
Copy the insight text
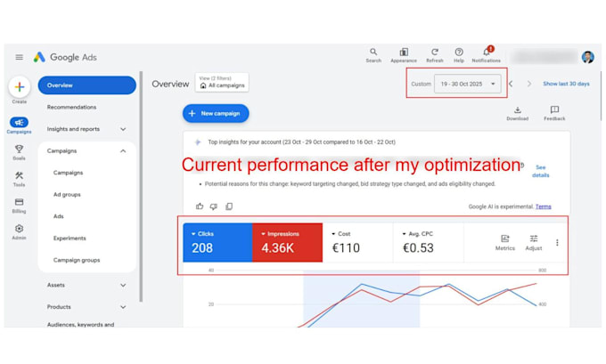point(229,206)
